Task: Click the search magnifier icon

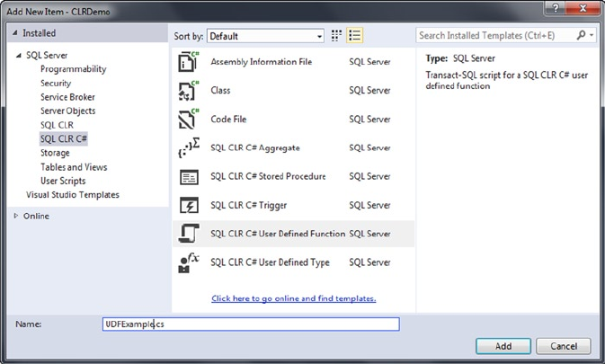Action: tap(581, 36)
